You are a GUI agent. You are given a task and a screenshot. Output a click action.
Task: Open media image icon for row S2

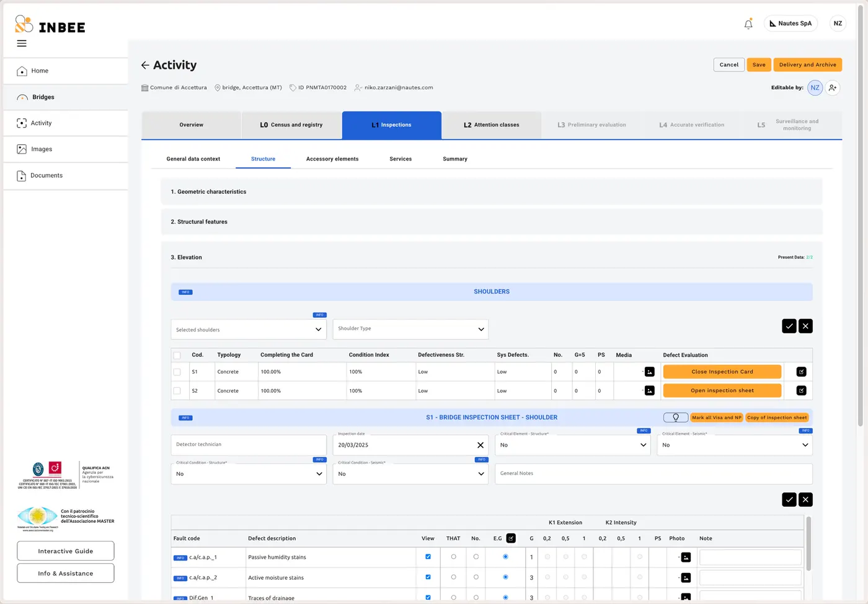click(649, 391)
